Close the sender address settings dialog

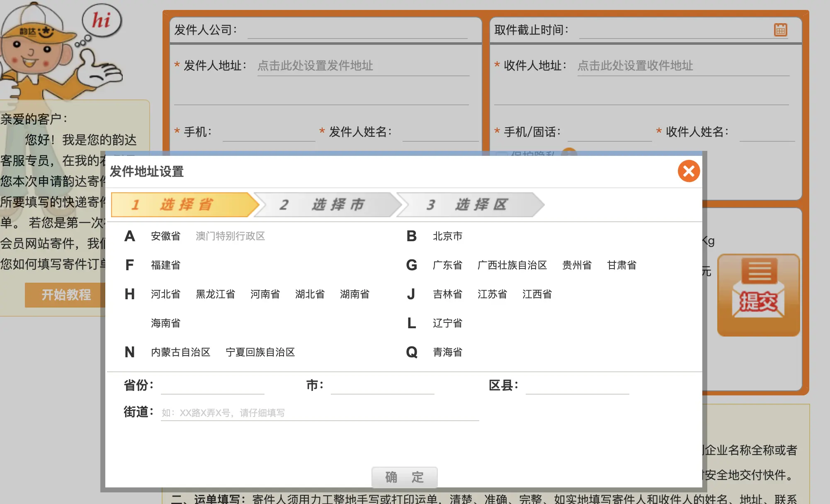click(x=689, y=171)
